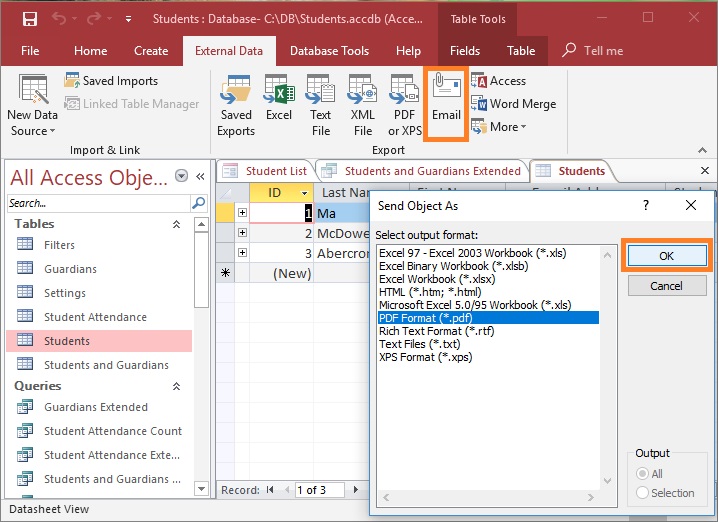718x522 pixels.
Task: Collapse the Queries group
Action: pyautogui.click(x=176, y=386)
